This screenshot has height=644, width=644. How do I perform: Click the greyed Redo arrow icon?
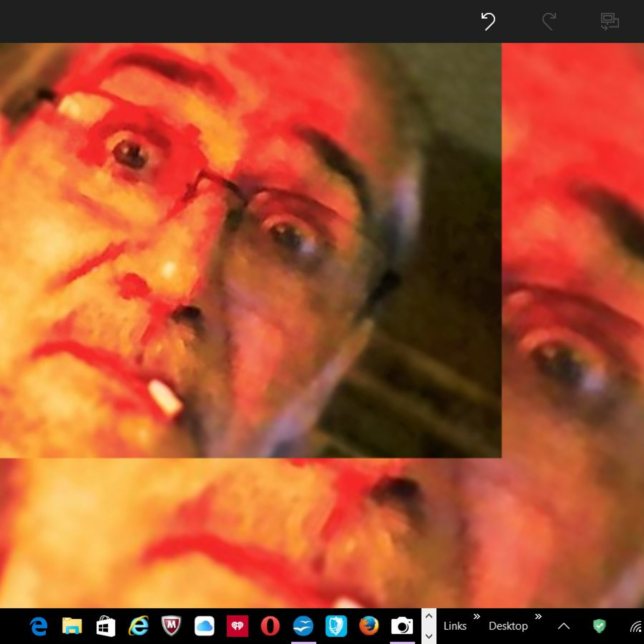coord(549,22)
